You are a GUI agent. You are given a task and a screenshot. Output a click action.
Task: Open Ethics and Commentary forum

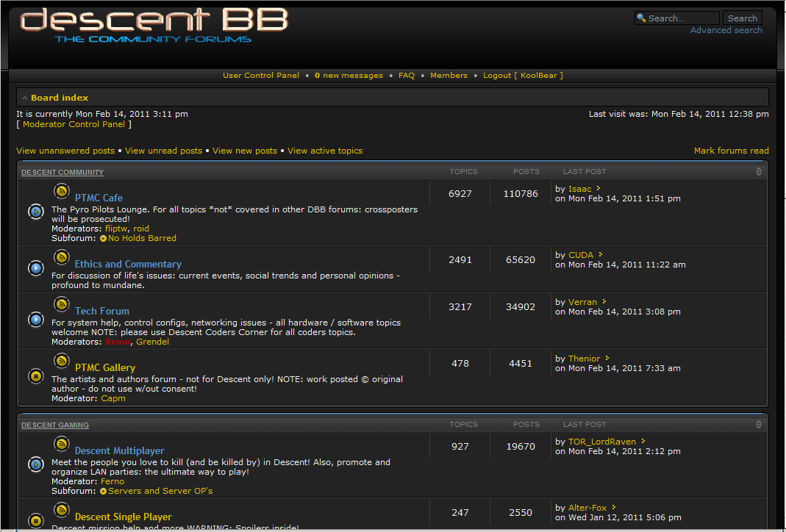[128, 264]
